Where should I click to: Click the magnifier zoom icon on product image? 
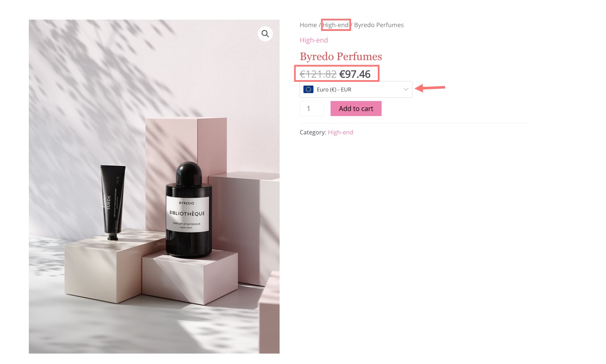[x=265, y=34]
